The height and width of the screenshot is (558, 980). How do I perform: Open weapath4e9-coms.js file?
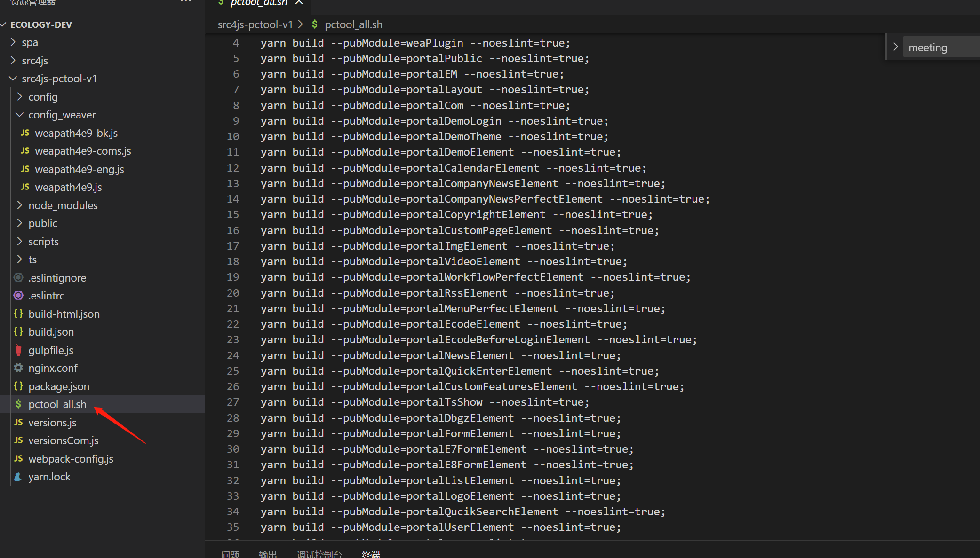click(83, 151)
